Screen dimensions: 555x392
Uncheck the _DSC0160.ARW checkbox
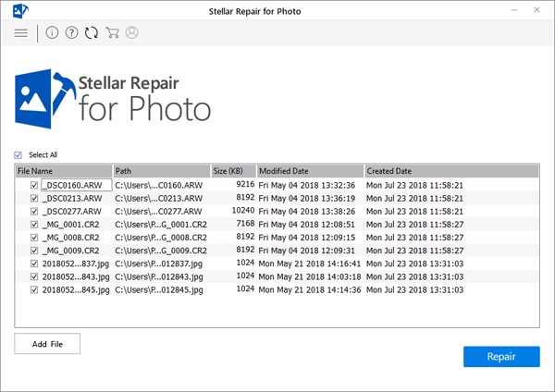[34, 185]
